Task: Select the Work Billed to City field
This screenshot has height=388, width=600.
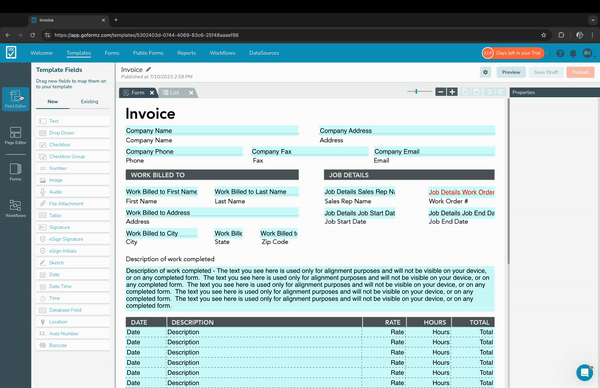Action: (161, 233)
